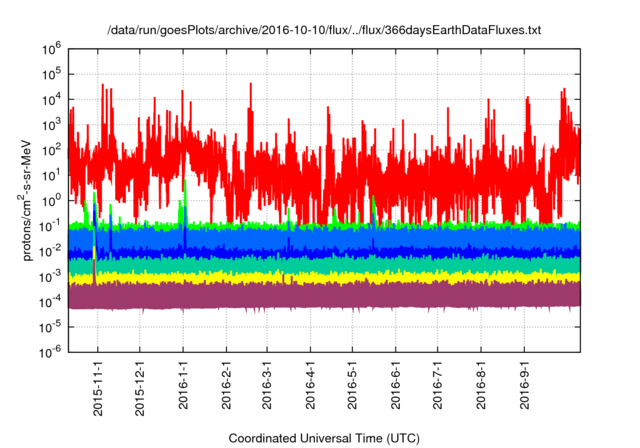The width and height of the screenshot is (640, 448).
Task: Click the dark blue flux series line
Action: pyautogui.click(x=324, y=253)
